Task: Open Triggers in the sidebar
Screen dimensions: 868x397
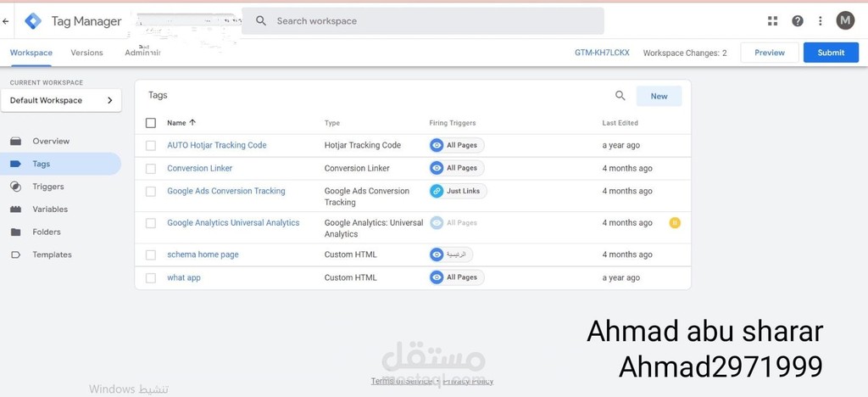Action: (x=48, y=187)
